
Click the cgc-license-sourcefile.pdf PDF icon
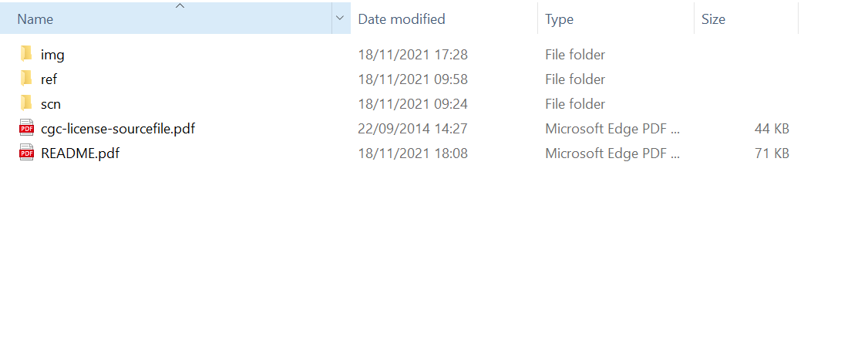pyautogui.click(x=26, y=128)
